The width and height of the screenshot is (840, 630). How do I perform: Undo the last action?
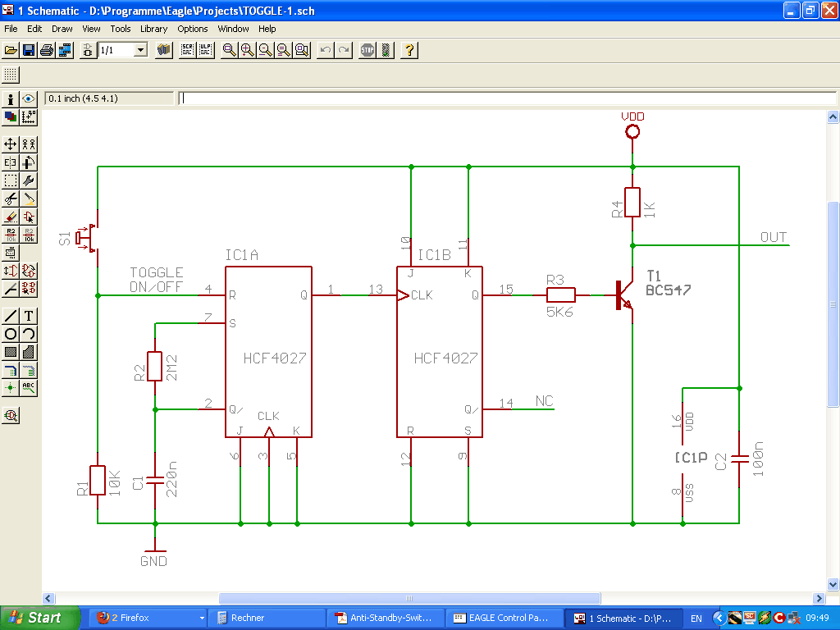(x=325, y=50)
